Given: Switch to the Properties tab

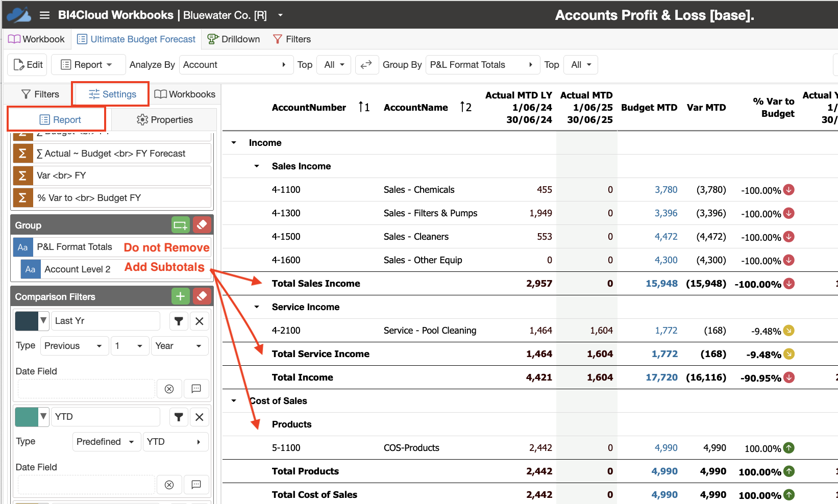Looking at the screenshot, I should tap(164, 120).
